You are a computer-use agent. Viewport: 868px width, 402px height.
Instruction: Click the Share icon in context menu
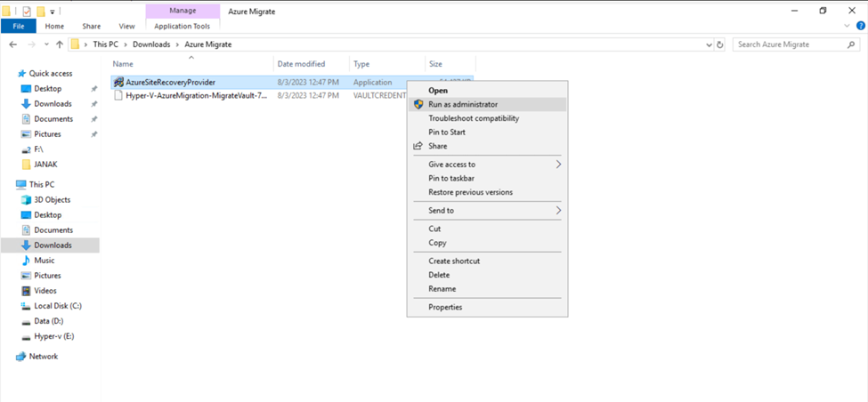418,146
